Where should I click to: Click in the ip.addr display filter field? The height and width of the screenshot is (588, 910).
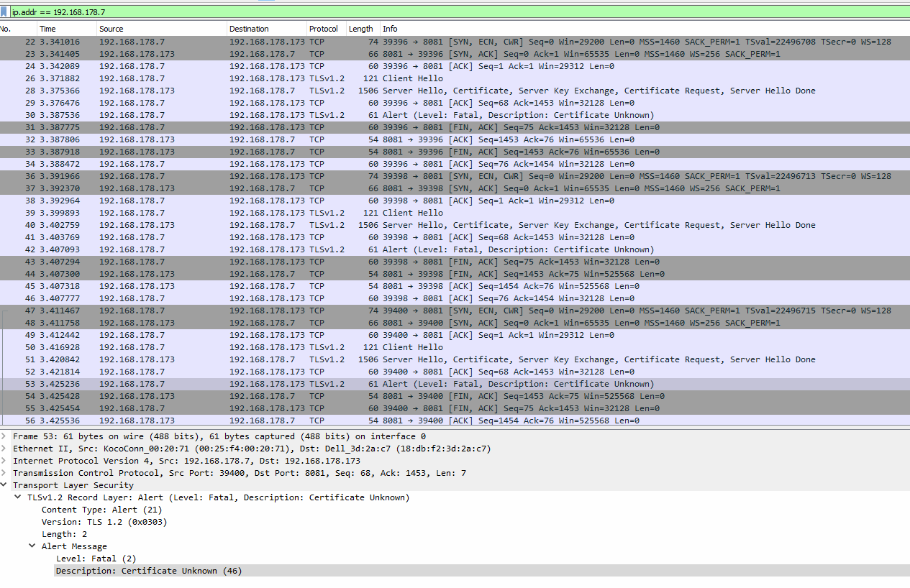[x=460, y=12]
